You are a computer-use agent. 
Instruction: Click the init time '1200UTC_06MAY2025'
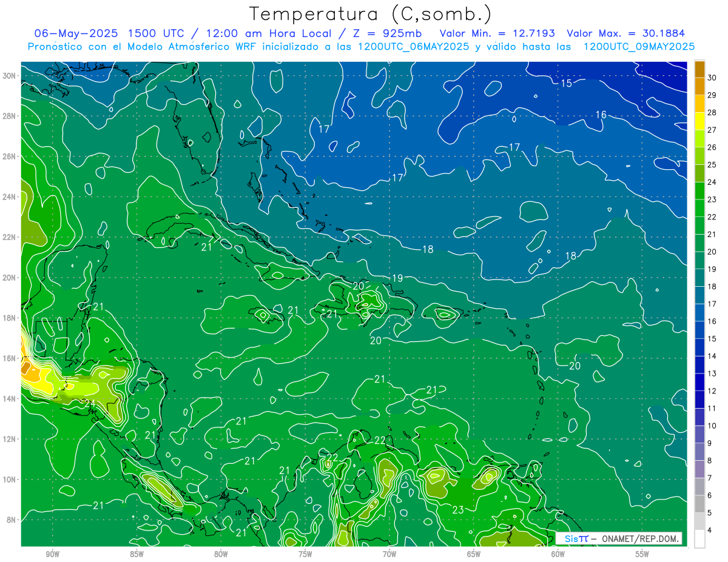click(x=413, y=47)
